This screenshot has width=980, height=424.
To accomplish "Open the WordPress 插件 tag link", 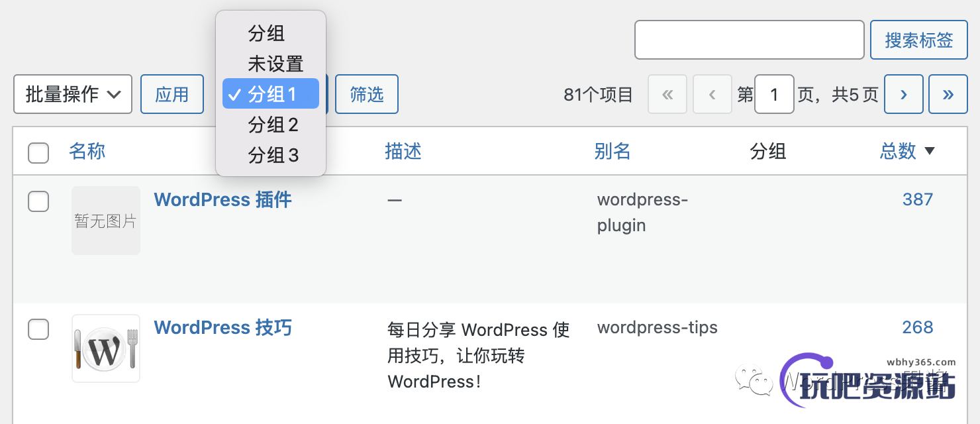I will [x=222, y=199].
